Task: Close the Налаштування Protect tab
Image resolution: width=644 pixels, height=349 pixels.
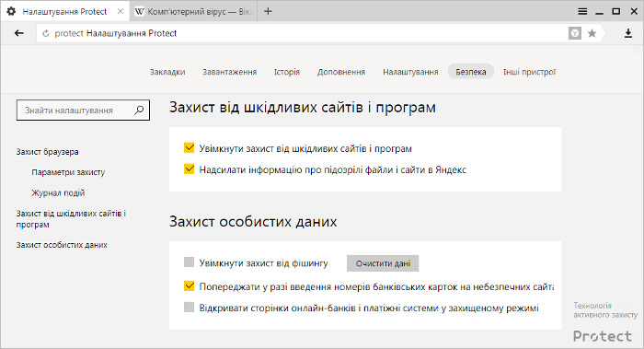Action: (x=121, y=11)
